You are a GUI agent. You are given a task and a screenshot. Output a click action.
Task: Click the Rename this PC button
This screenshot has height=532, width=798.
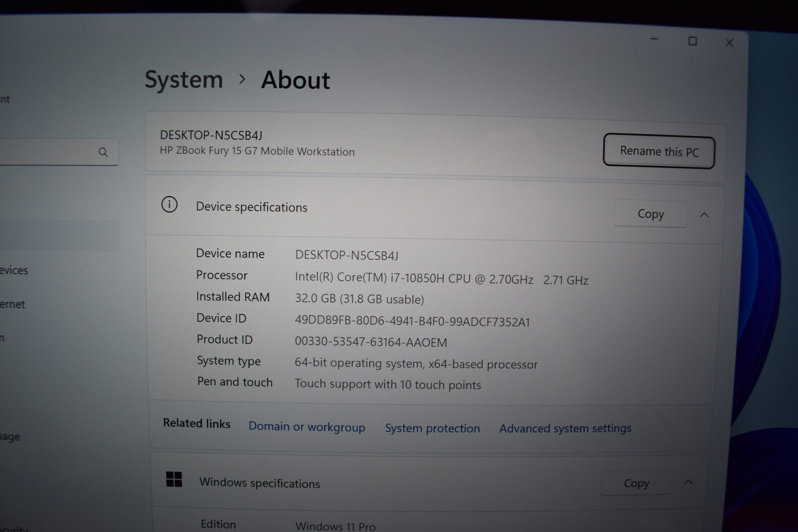tap(659, 151)
